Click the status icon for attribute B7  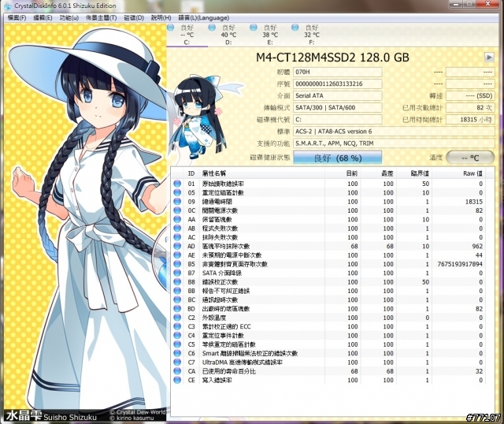tap(177, 273)
